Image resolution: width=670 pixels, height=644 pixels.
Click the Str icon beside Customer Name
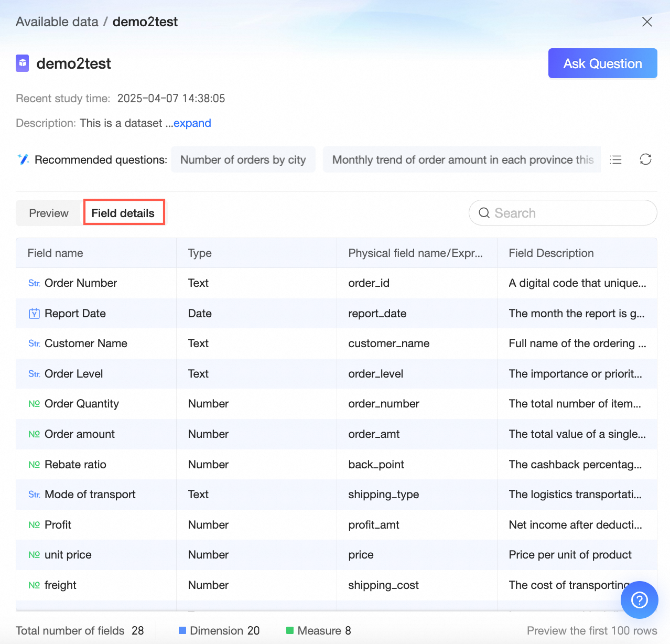pos(34,344)
